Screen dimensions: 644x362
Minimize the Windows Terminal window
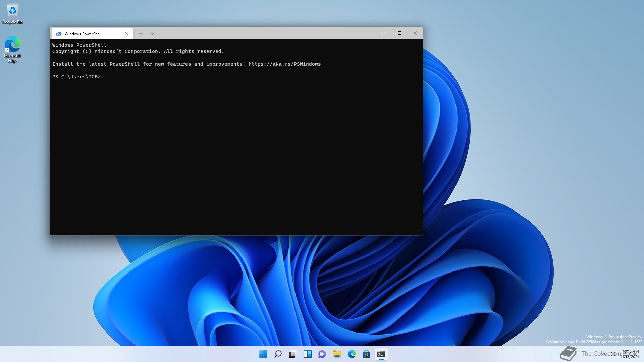[384, 33]
